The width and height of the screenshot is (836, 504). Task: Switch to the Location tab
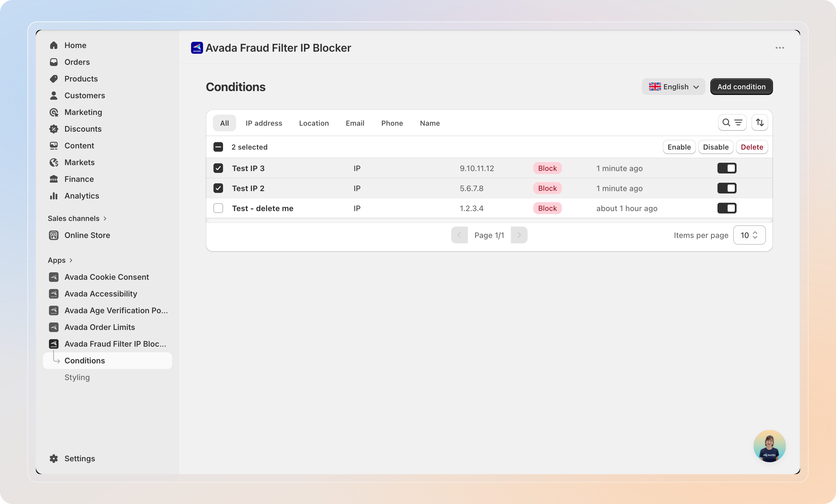click(314, 123)
